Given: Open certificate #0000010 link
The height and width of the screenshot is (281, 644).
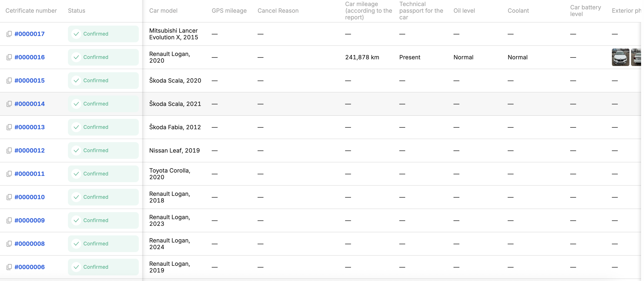Looking at the screenshot, I should [x=30, y=197].
